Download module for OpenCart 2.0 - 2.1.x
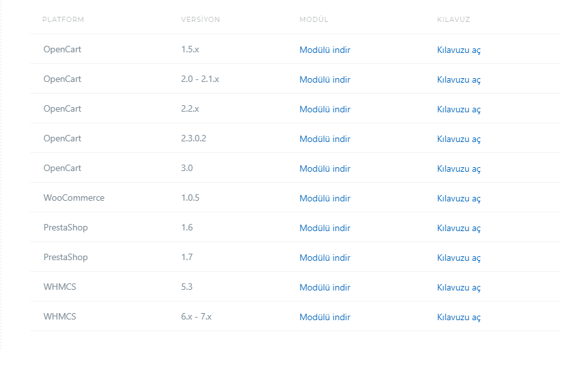The height and width of the screenshot is (366, 588). [x=325, y=79]
